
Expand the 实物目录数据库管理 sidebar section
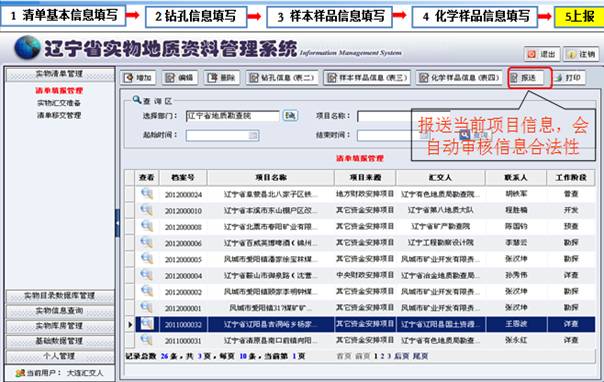[x=60, y=296]
